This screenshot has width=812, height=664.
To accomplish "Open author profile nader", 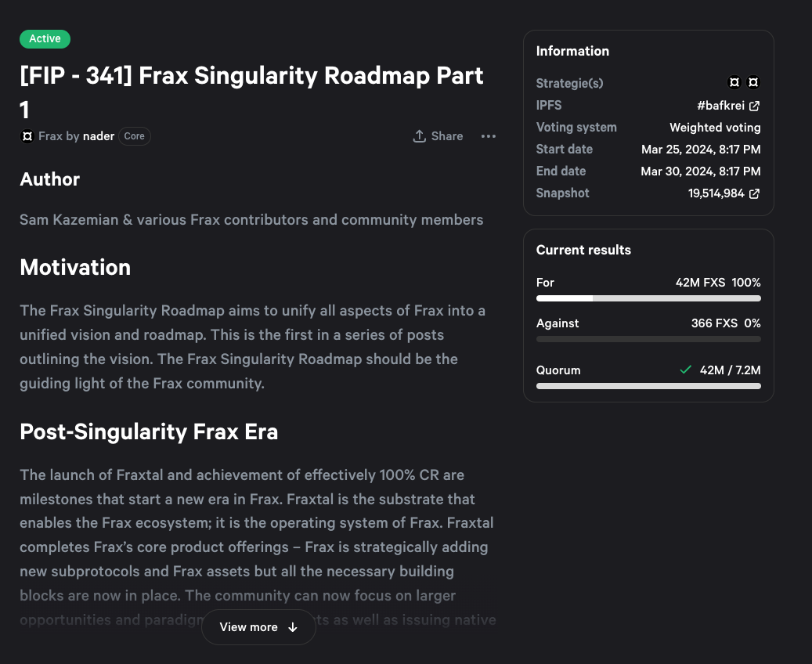I will point(99,136).
